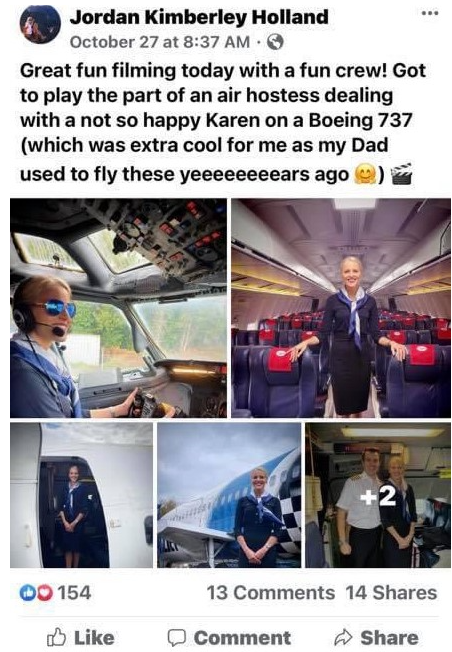Viewport: 452px width, 652px height.
Task: Click the arrow Share icon
Action: 343,637
